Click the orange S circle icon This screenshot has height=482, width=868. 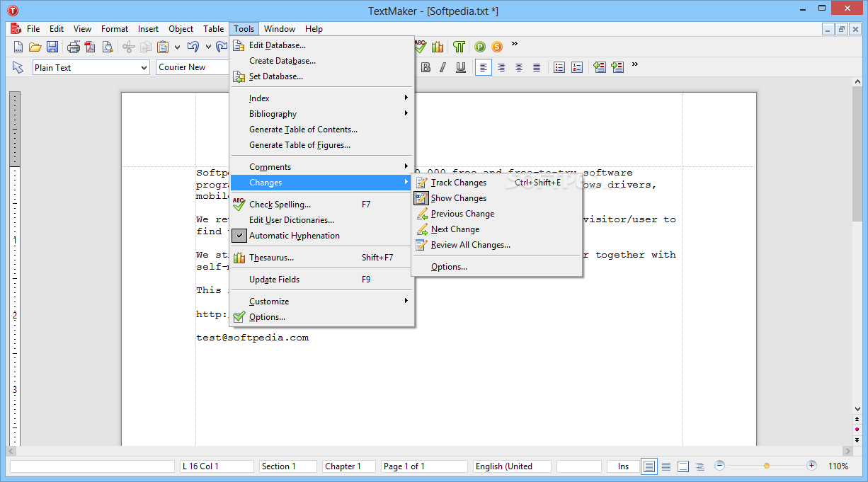pyautogui.click(x=497, y=47)
